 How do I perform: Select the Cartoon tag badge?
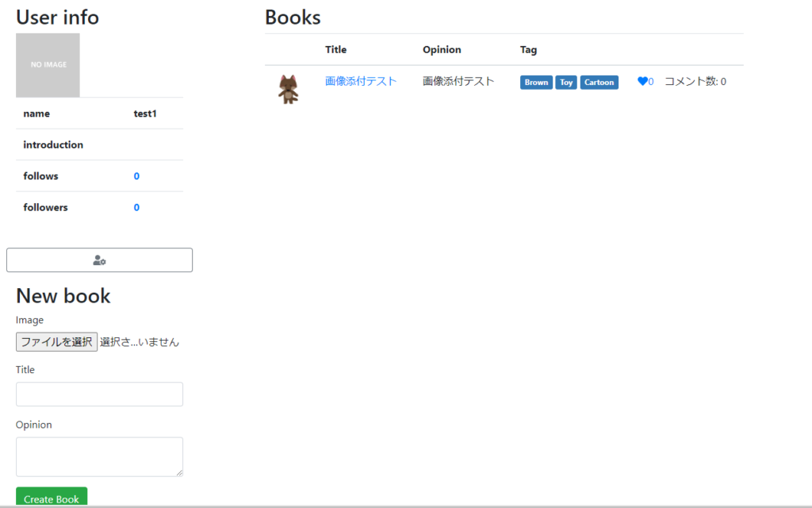point(599,83)
